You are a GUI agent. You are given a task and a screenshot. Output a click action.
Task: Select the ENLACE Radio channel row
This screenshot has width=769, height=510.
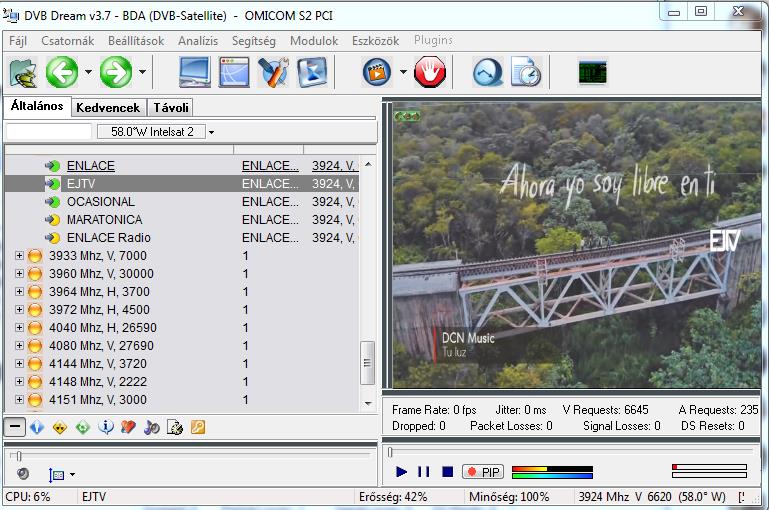point(182,238)
